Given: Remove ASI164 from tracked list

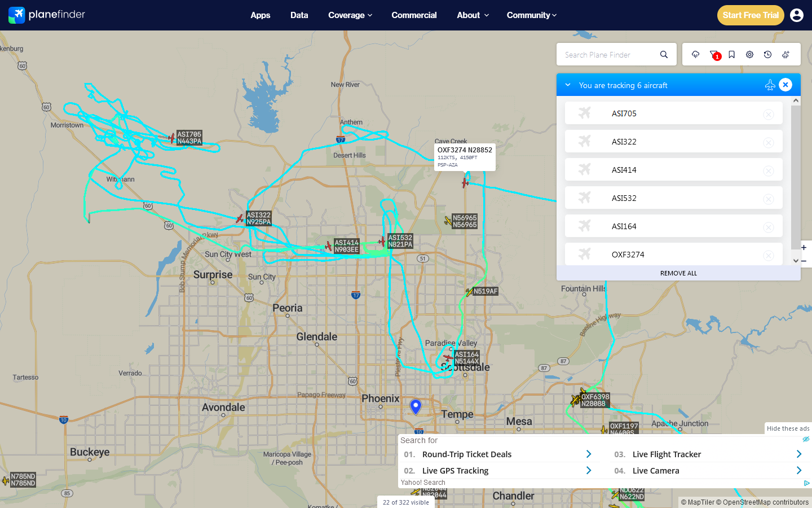Looking at the screenshot, I should (x=768, y=227).
